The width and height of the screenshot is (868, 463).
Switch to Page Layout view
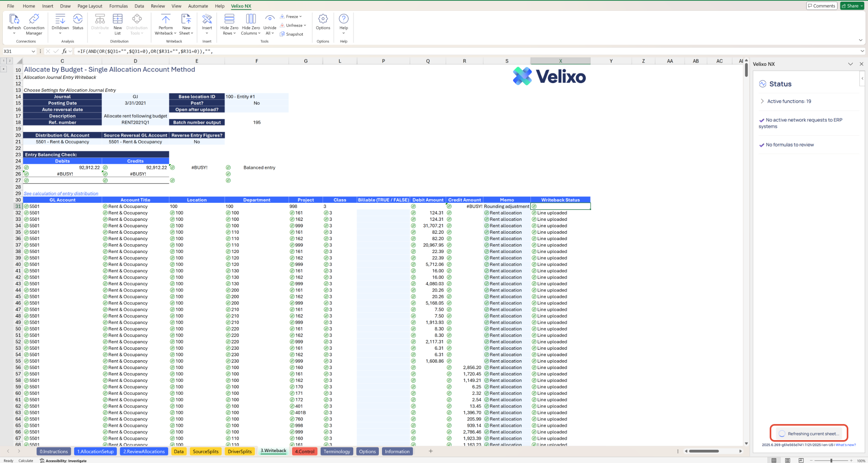787,460
